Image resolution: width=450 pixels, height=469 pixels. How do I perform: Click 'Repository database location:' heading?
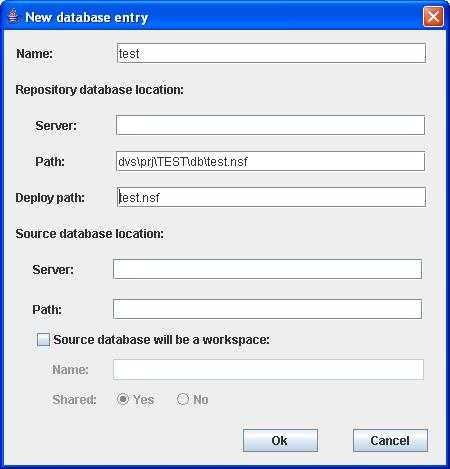99,90
